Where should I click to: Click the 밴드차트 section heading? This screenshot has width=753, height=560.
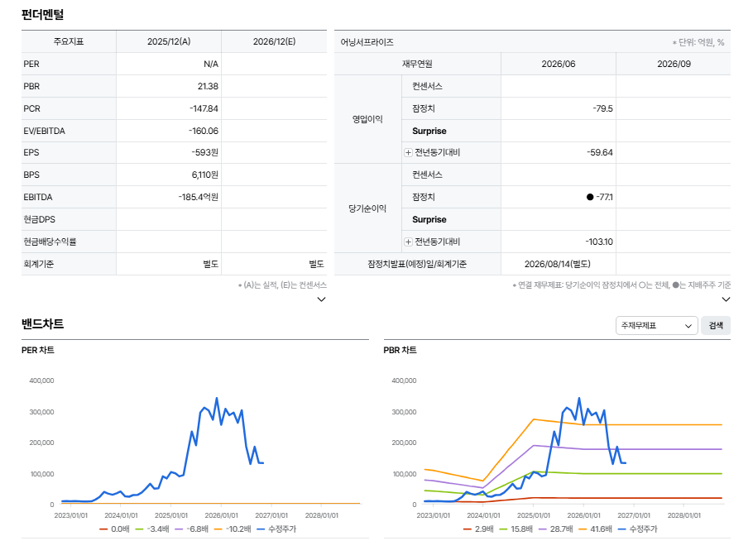point(43,324)
